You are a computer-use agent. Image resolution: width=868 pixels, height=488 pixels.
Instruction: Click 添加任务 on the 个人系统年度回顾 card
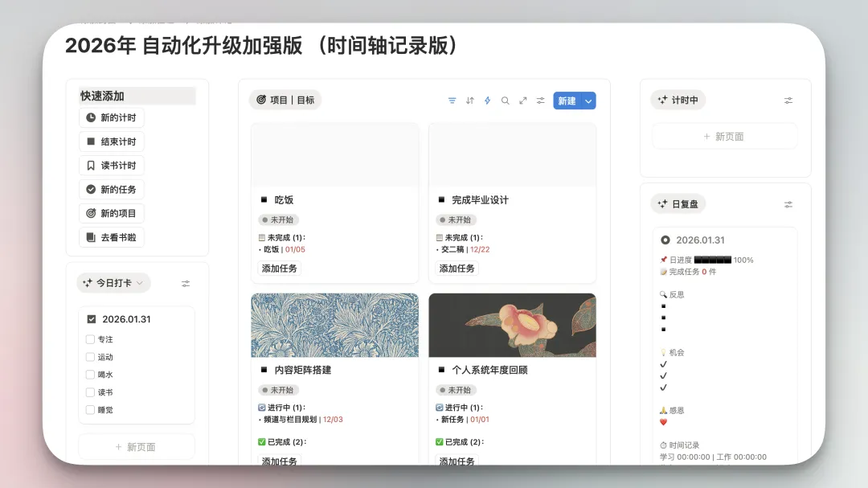point(457,461)
